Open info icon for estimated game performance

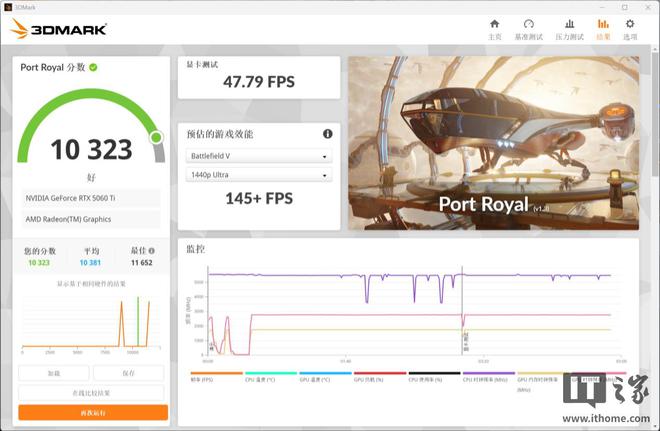point(327,134)
